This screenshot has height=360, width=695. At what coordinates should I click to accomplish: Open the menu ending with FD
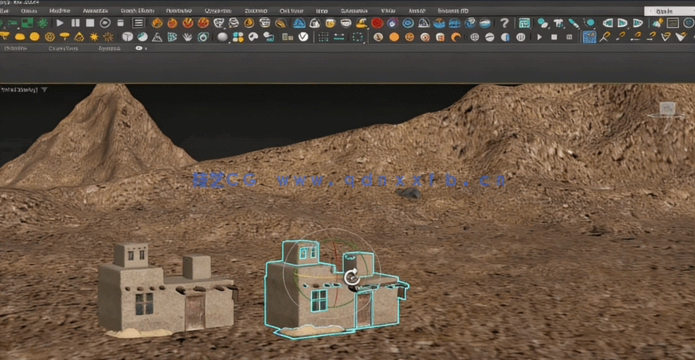coord(453,10)
